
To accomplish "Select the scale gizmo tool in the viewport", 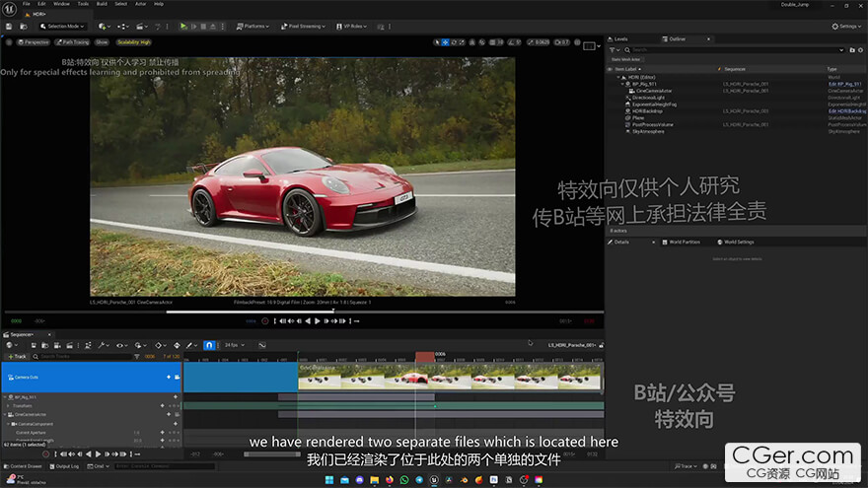I will click(x=462, y=42).
